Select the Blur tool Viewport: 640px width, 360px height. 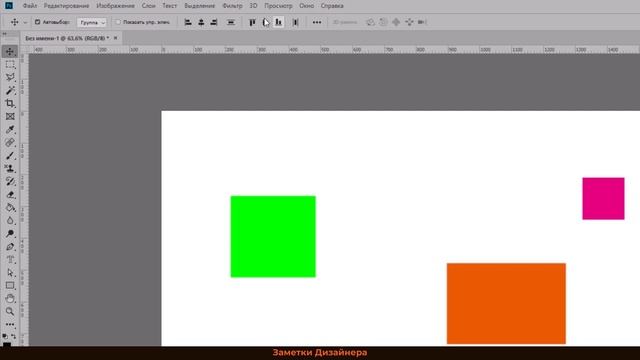[10, 220]
